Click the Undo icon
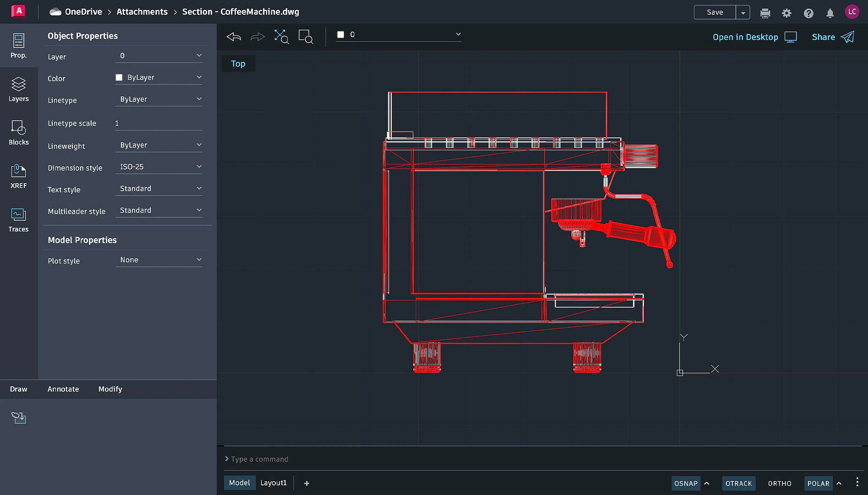 point(233,37)
